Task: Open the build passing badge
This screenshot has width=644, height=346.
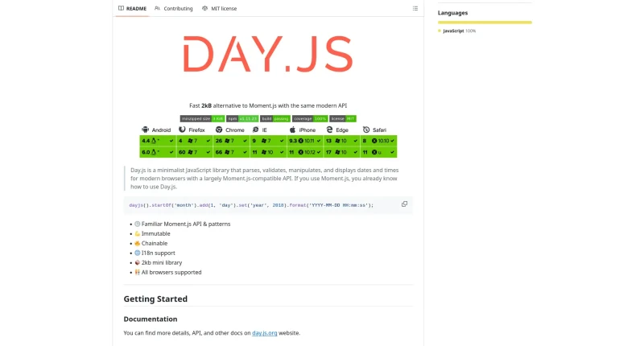Action: click(x=275, y=118)
